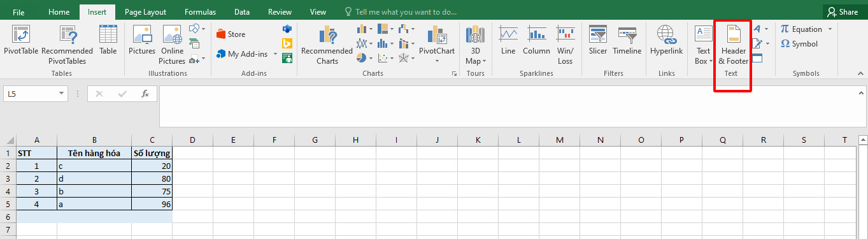This screenshot has height=239, width=868.
Task: Open the Bing Maps add-in
Action: click(287, 44)
